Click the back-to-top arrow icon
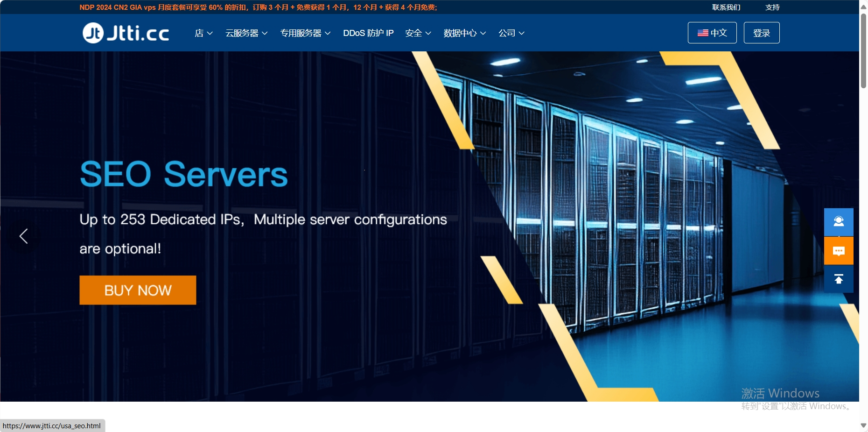The width and height of the screenshot is (868, 432). [x=838, y=279]
